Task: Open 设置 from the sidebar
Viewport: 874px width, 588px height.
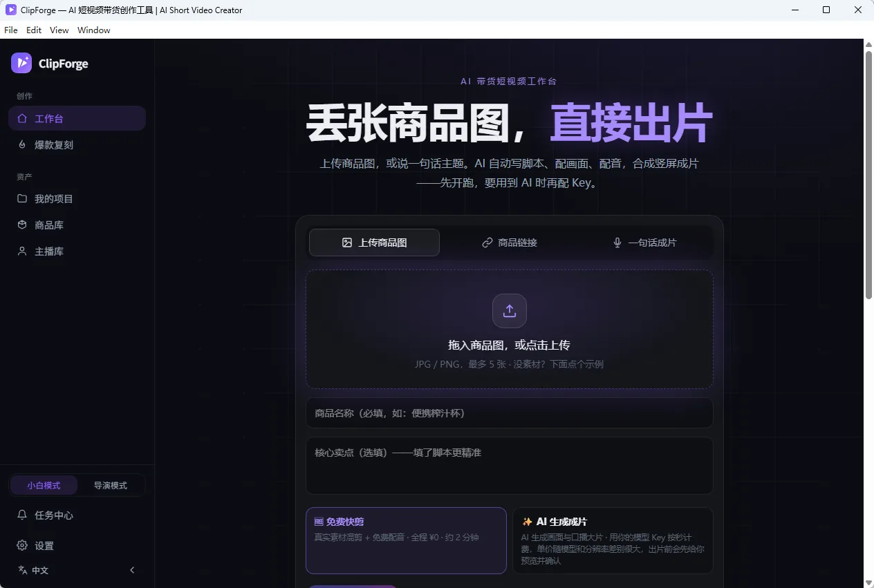Action: (77, 545)
